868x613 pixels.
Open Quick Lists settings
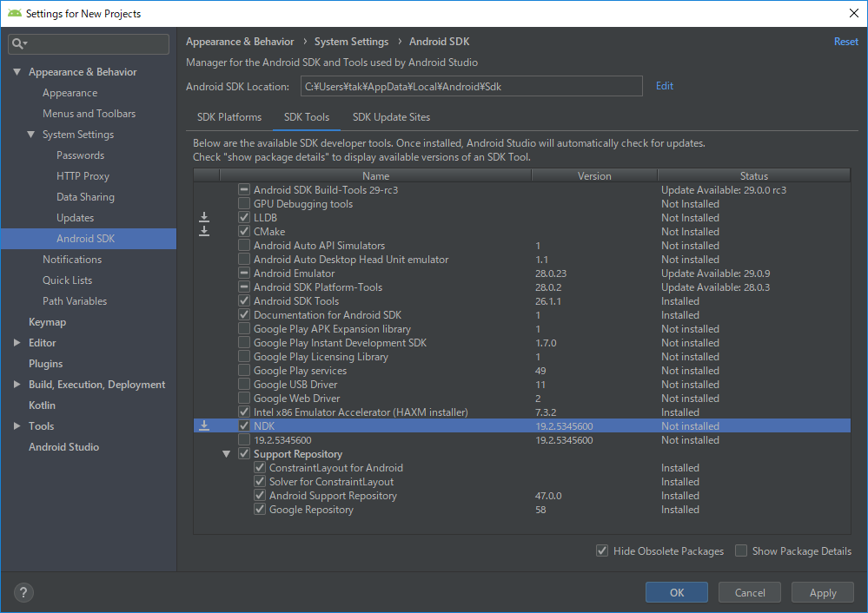[68, 280]
